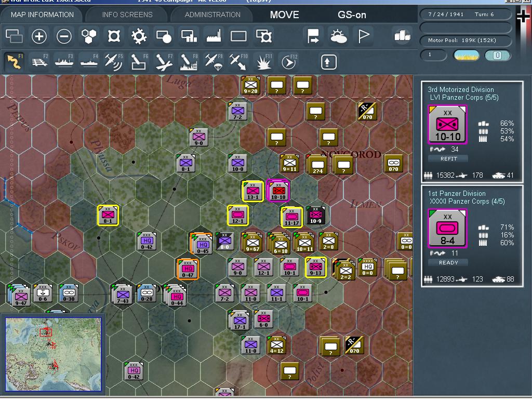Open the MAP INFORMATION tab
Screen dimensions: 532x399
[42, 15]
